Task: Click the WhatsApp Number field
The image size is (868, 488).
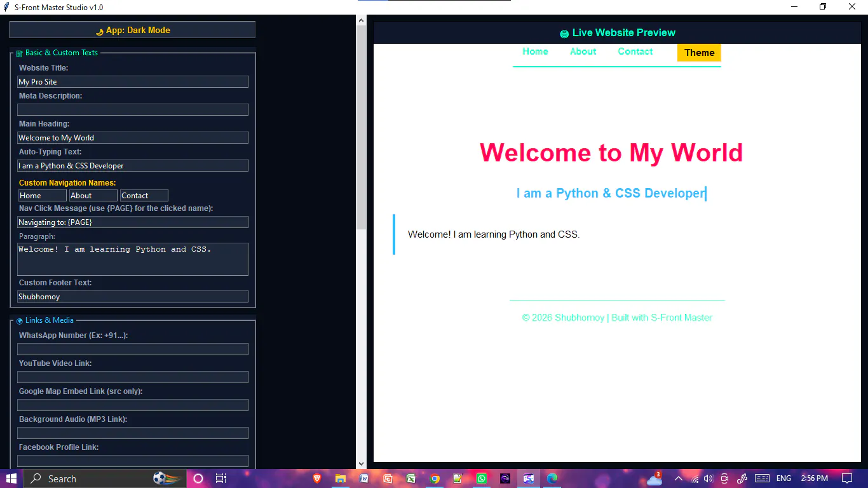Action: point(132,349)
